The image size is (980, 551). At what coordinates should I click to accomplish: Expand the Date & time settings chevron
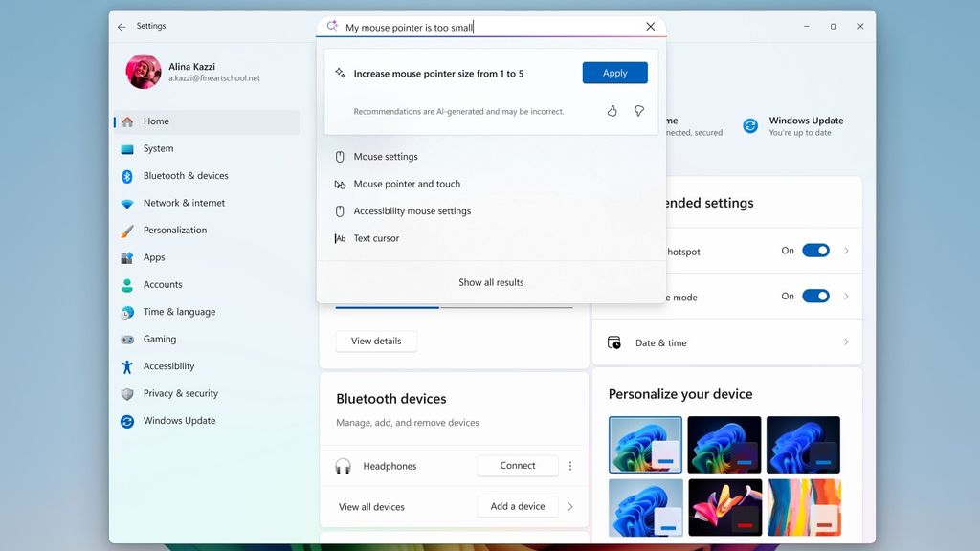coord(845,342)
